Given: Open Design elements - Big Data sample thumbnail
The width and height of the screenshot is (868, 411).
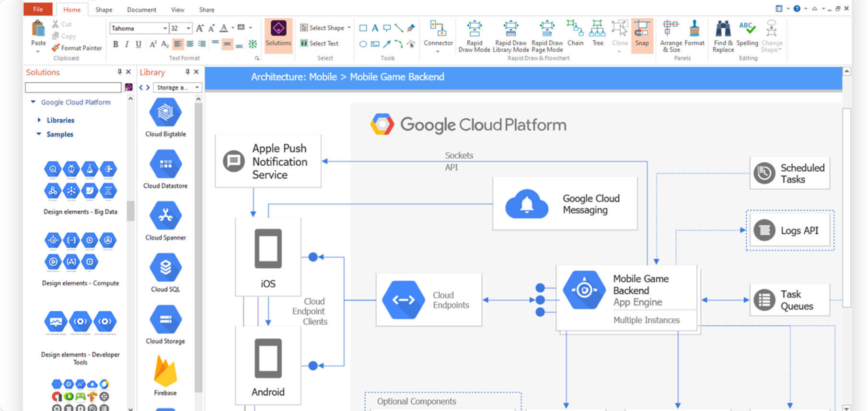Looking at the screenshot, I should point(81,180).
